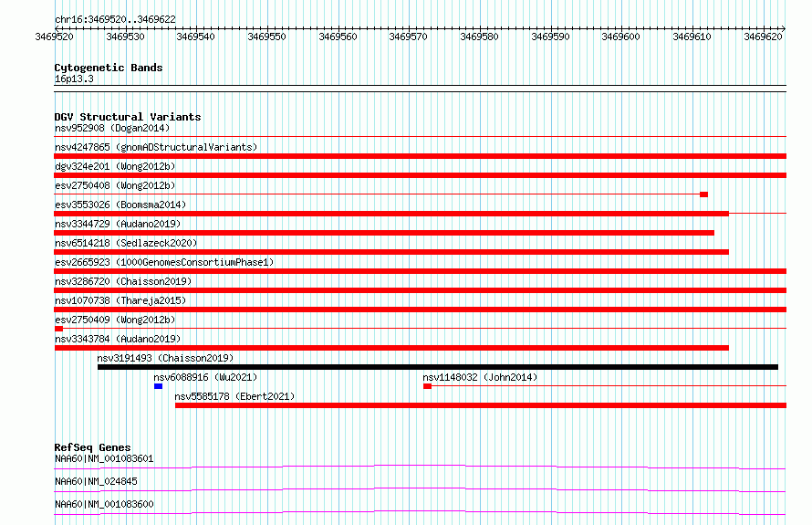Click ruler position 3469520
The image size is (812, 525).
coord(55,37)
